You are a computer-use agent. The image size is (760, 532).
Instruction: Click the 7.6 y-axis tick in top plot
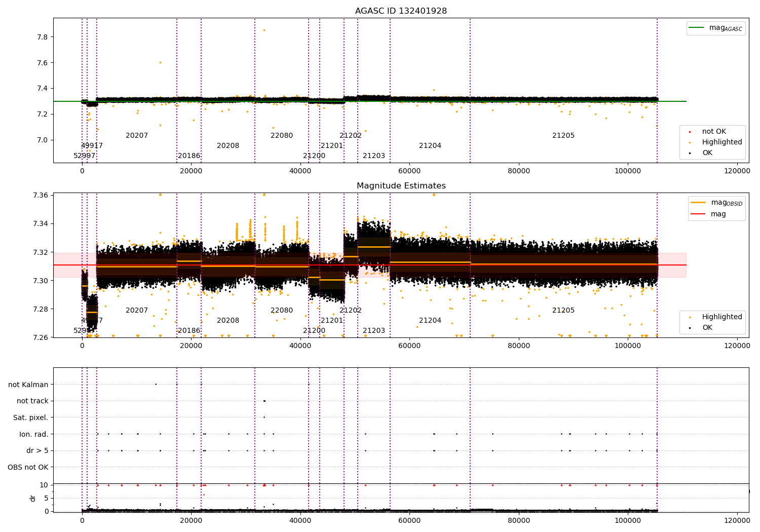point(43,63)
